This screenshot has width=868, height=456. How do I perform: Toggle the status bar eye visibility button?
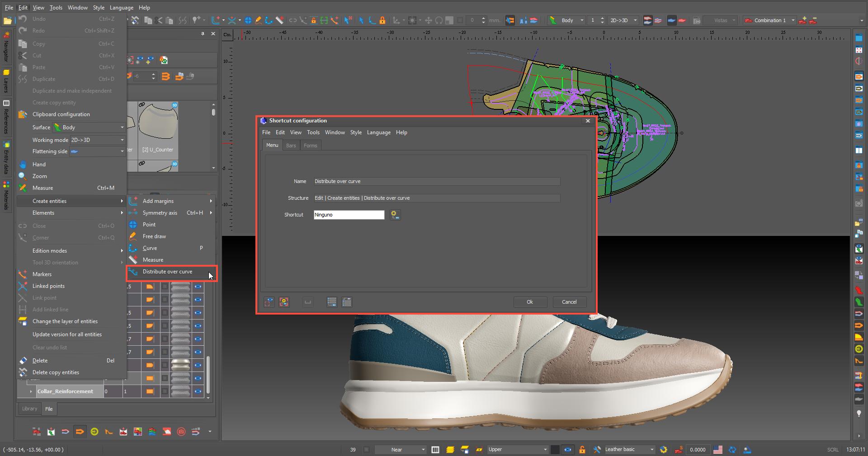pos(568,450)
